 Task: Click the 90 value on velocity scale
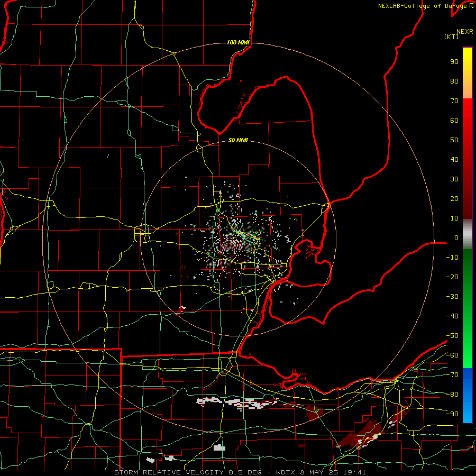click(454, 62)
